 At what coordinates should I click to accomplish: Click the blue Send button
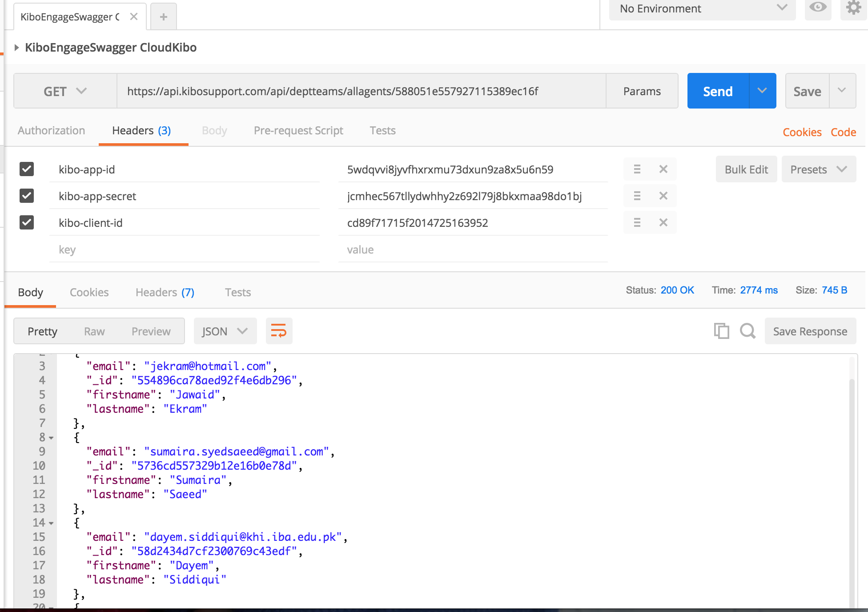click(718, 91)
